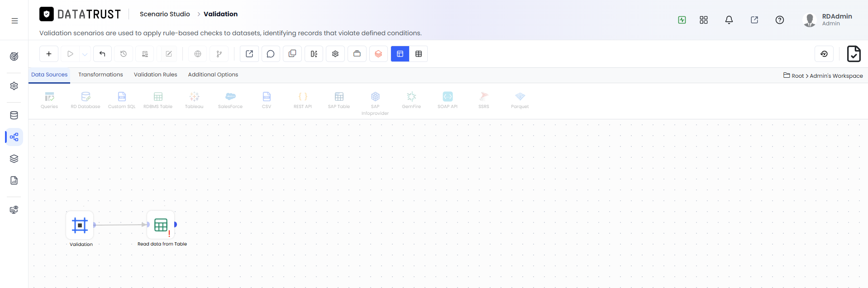
Task: Click the edit pencil toolbar icon
Action: [169, 54]
